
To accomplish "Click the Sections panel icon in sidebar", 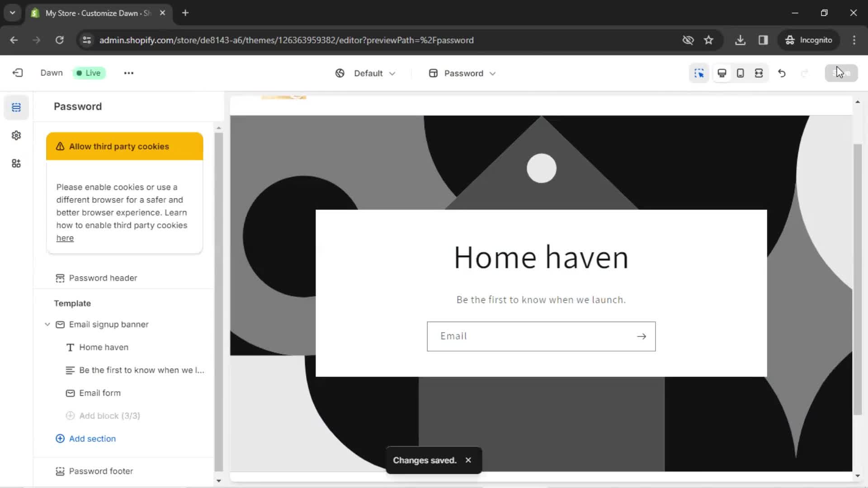I will (16, 107).
